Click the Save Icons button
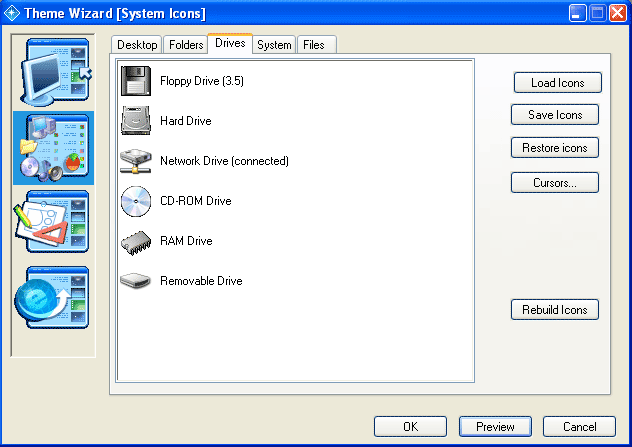Viewport: 632px width, 447px height. tap(555, 115)
